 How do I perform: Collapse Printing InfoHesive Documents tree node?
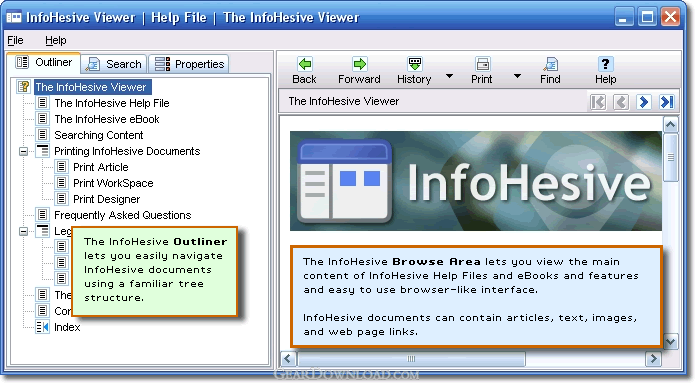click(23, 152)
